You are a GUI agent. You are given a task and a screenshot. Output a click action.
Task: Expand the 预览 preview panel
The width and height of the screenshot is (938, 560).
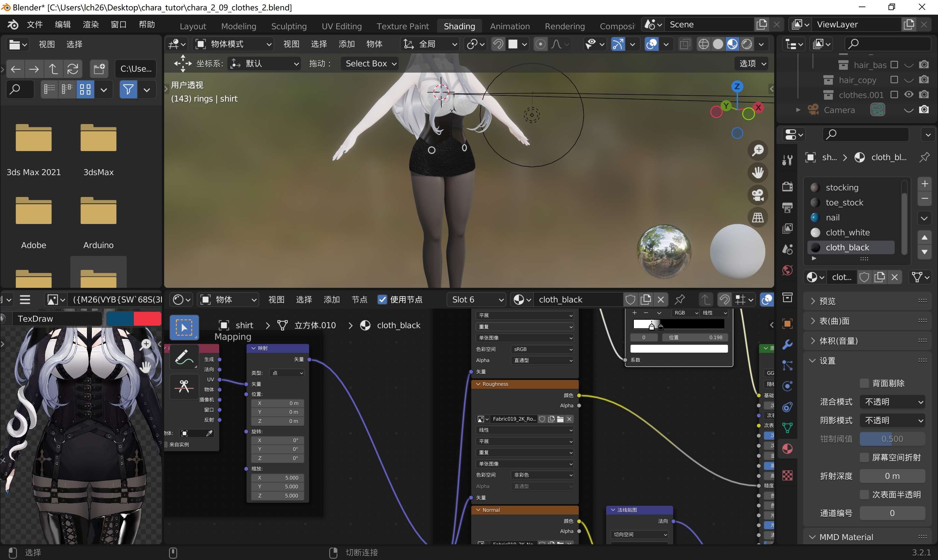[x=827, y=301]
